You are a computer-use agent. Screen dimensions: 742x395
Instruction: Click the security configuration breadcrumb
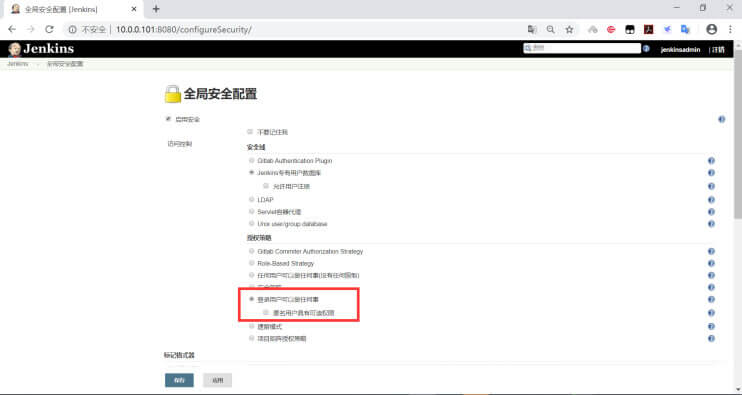[x=65, y=64]
